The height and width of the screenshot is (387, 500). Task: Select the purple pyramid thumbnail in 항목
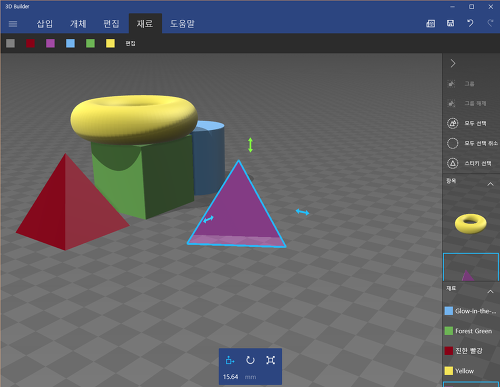[x=471, y=267]
